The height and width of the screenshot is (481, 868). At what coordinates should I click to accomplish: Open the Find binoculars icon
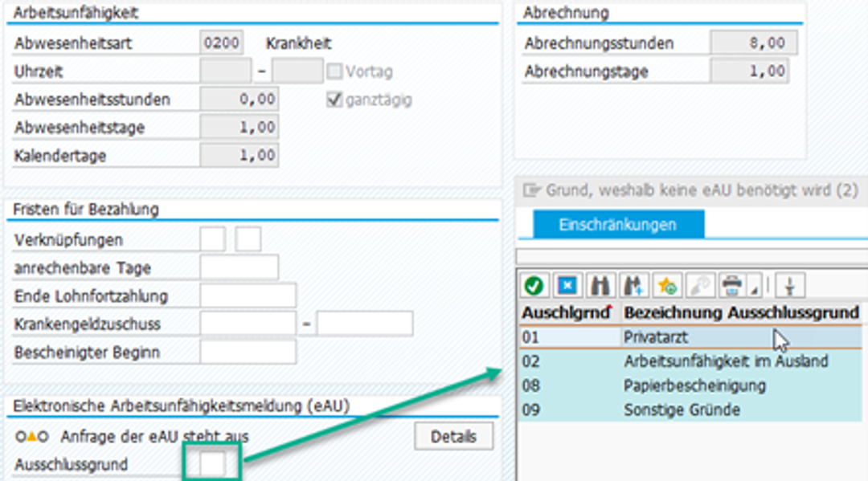(600, 286)
